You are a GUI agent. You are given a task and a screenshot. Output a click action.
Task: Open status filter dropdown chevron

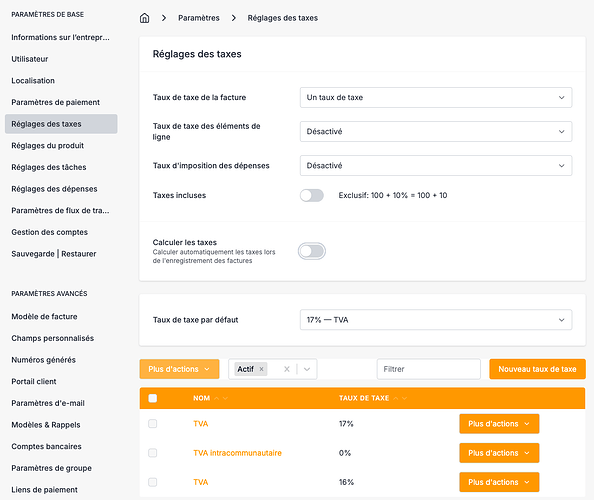pyautogui.click(x=307, y=369)
